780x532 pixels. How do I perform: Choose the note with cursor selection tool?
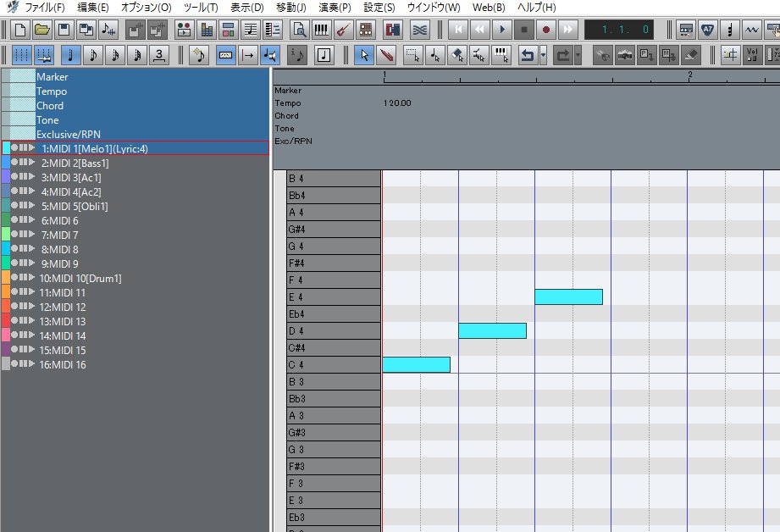[x=435, y=55]
